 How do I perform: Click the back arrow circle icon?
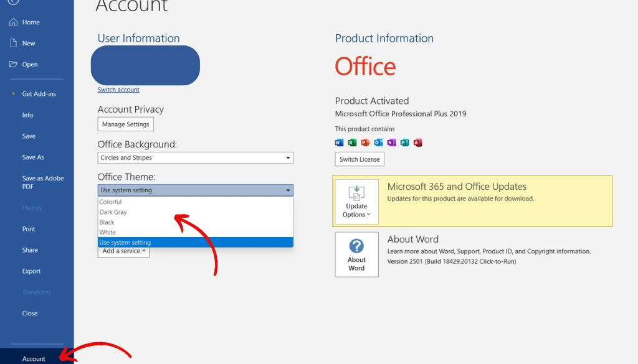14,1
